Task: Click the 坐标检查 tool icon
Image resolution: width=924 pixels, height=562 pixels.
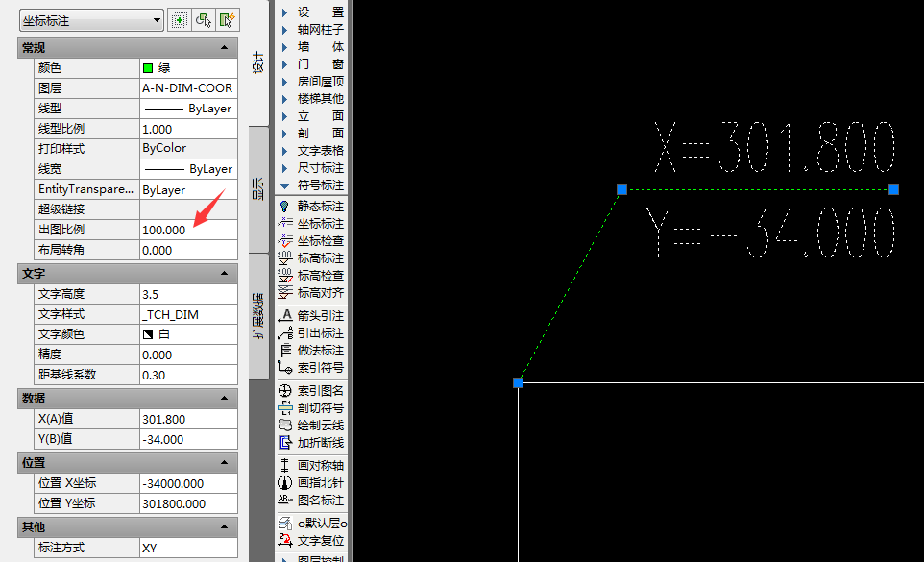Action: [x=284, y=240]
